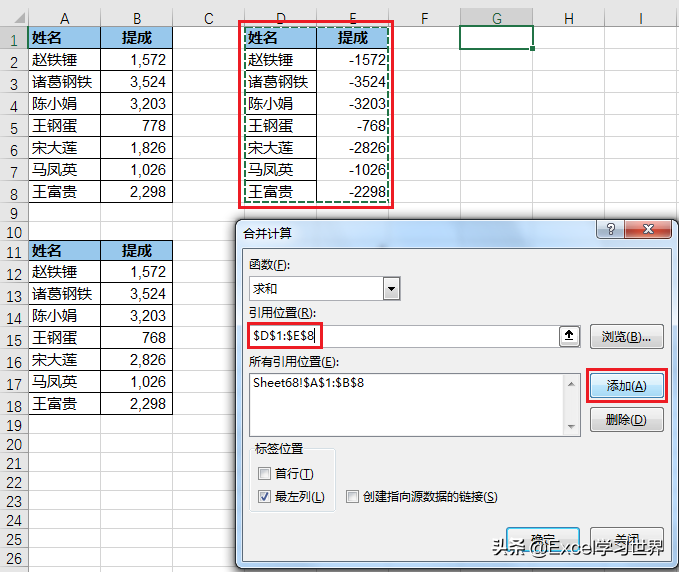Click the help question mark button
Screen dimensions: 679x572
[611, 229]
